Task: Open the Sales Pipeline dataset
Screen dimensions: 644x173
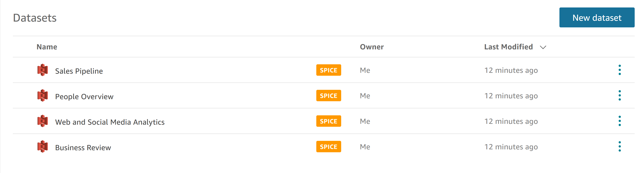Action: point(79,71)
